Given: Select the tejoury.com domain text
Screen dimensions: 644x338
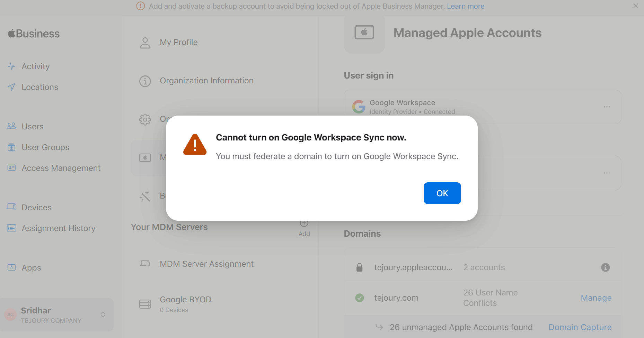Looking at the screenshot, I should 396,298.
